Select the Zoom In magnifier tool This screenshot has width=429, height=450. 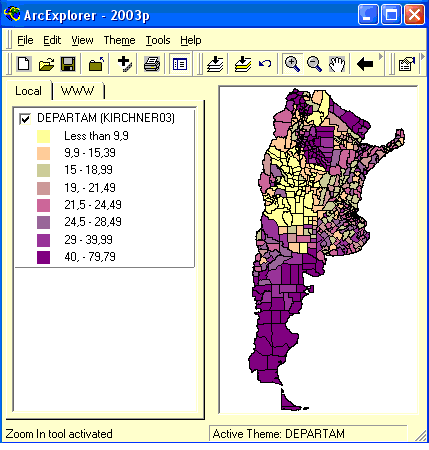point(292,64)
